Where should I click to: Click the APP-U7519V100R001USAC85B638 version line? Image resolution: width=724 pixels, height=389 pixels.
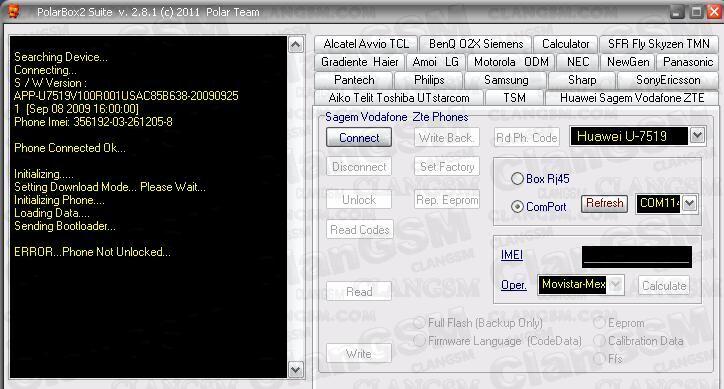(126, 96)
